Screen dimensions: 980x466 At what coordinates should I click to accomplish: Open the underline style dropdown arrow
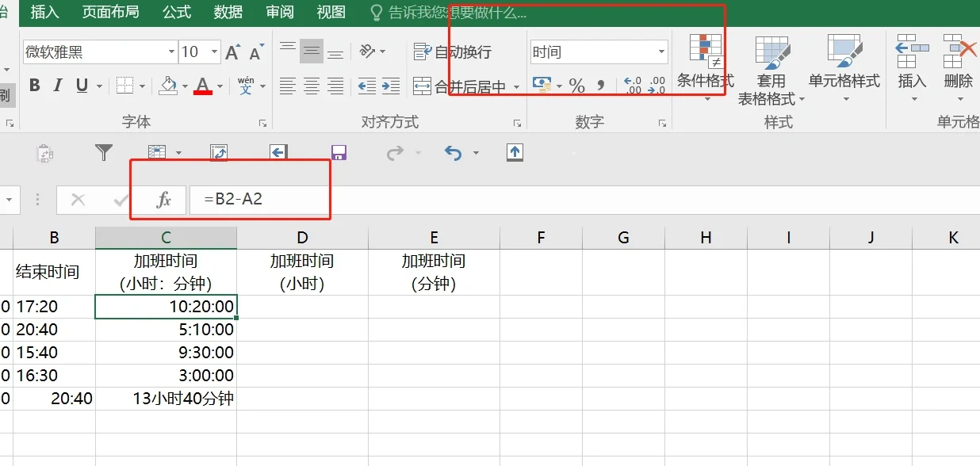click(x=99, y=86)
